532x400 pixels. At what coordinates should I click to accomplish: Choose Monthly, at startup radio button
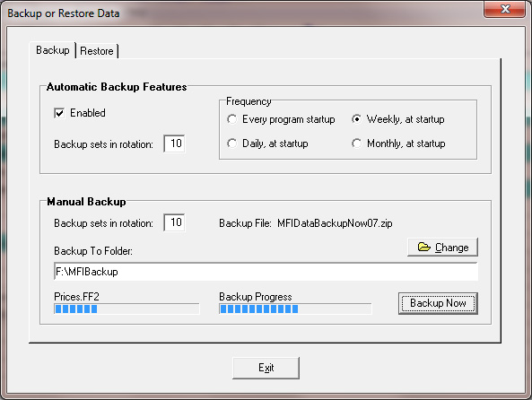pyautogui.click(x=356, y=143)
